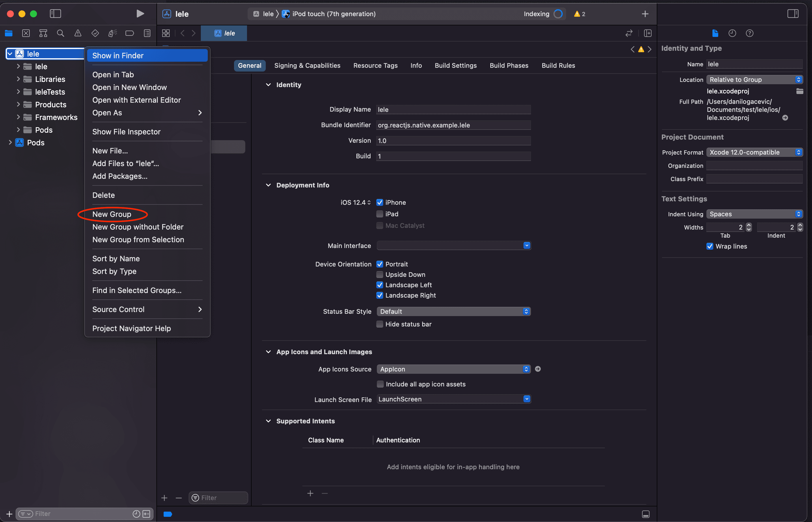Add a supported intent with plus button
Screen dimensions: 812x522
(x=310, y=493)
